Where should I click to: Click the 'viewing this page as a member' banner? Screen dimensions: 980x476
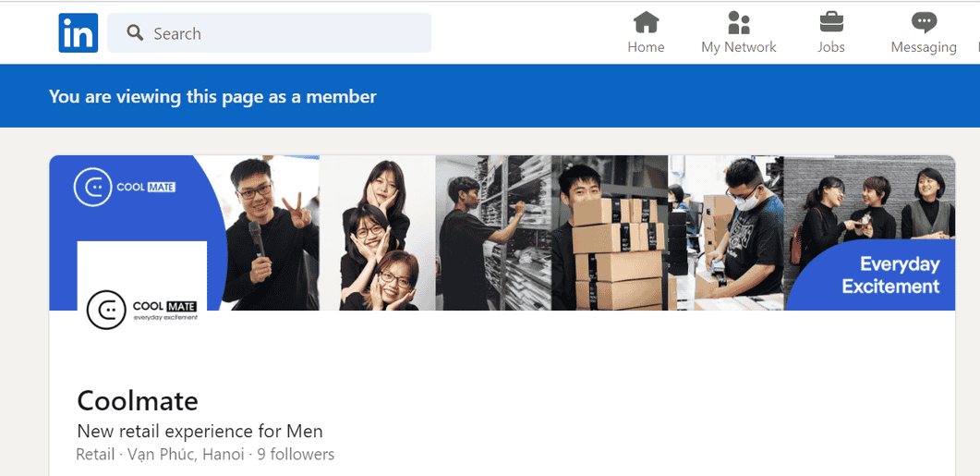coord(212,96)
